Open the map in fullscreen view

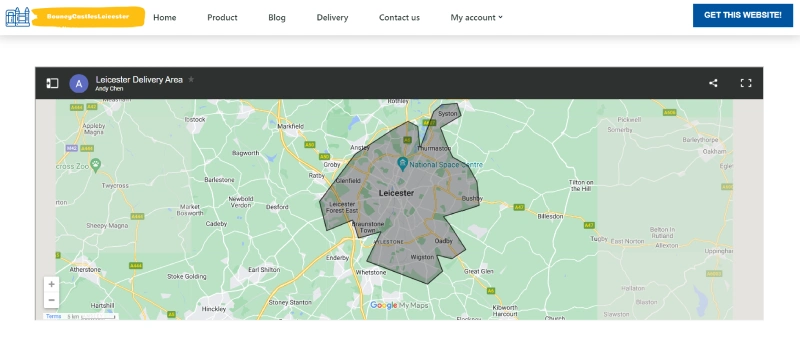pos(746,83)
